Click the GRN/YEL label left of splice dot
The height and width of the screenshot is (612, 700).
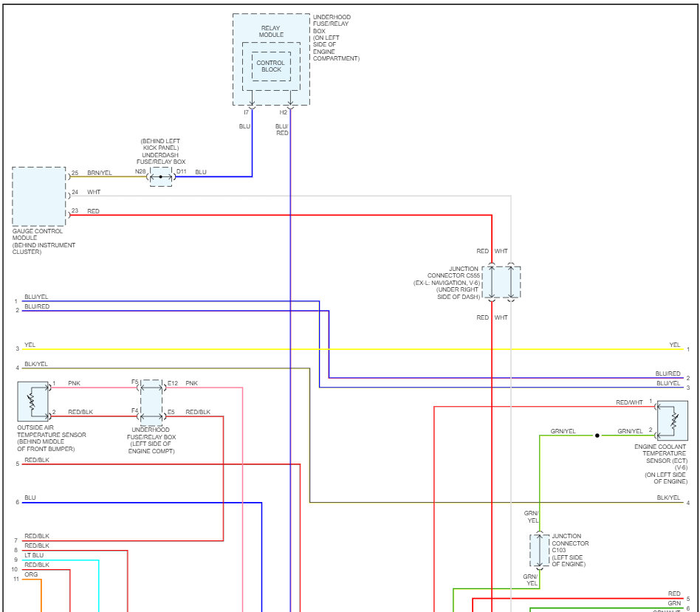point(563,431)
